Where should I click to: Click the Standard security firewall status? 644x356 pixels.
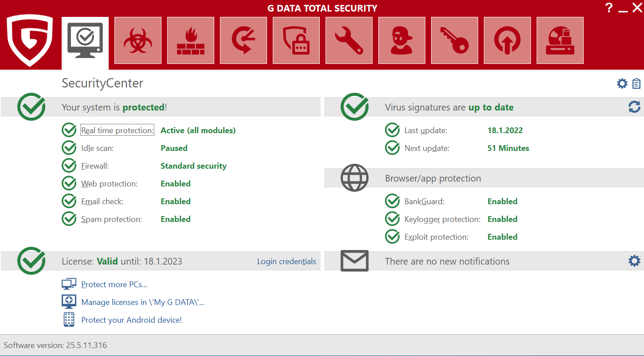point(193,166)
